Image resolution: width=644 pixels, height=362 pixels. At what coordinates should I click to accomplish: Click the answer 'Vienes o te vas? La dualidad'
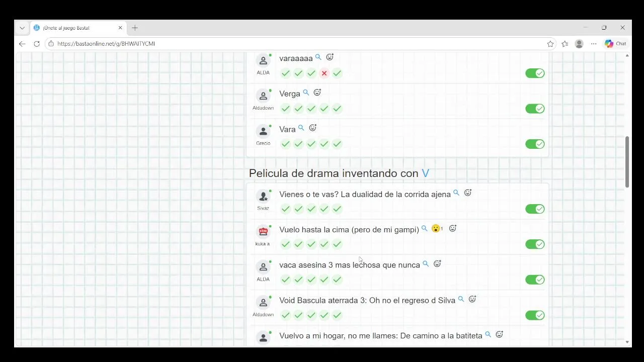(365, 195)
